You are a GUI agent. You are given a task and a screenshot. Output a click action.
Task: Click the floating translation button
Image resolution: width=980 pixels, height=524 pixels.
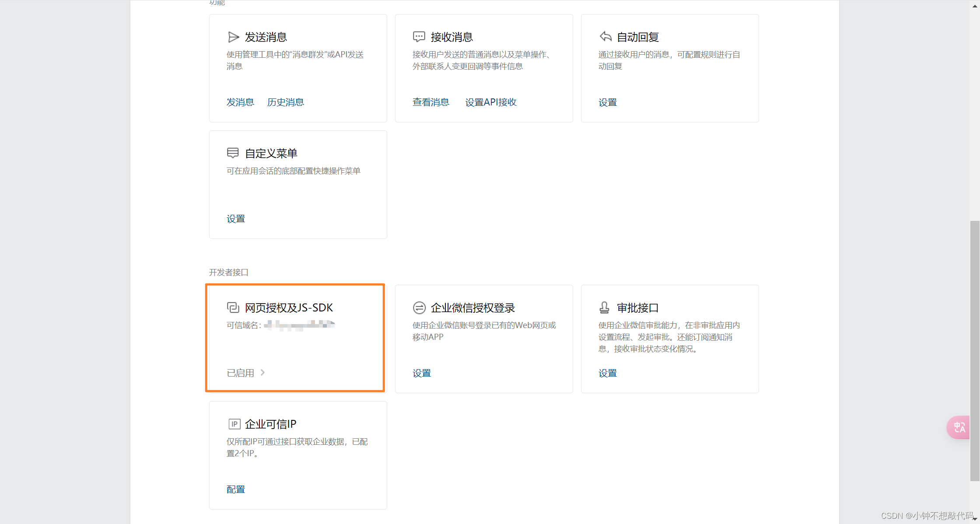[x=959, y=428]
